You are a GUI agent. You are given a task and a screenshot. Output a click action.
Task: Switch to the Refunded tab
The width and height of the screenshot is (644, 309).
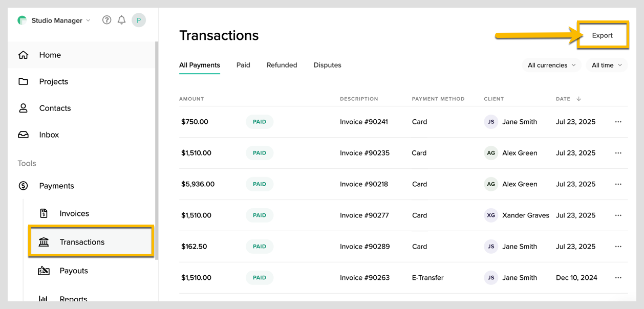click(282, 65)
